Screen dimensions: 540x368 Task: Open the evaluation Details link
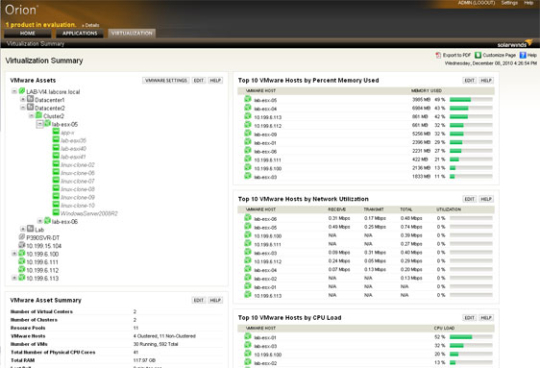point(91,25)
